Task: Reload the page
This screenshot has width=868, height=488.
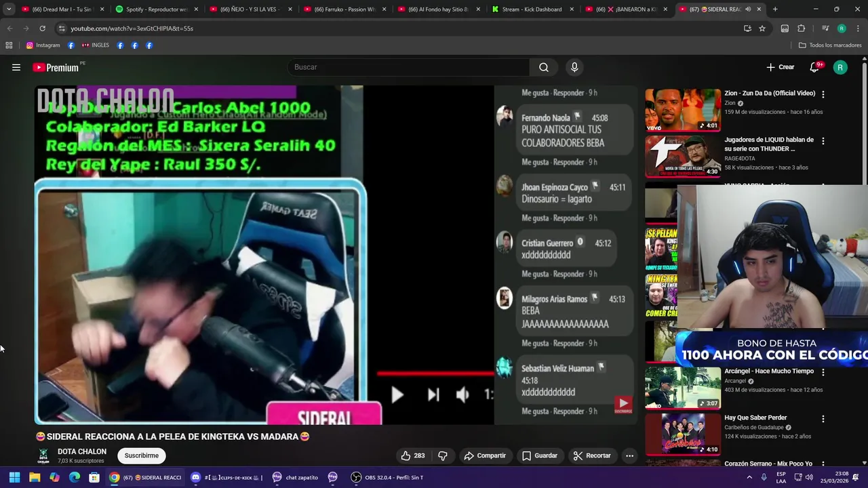Action: pos(42,28)
